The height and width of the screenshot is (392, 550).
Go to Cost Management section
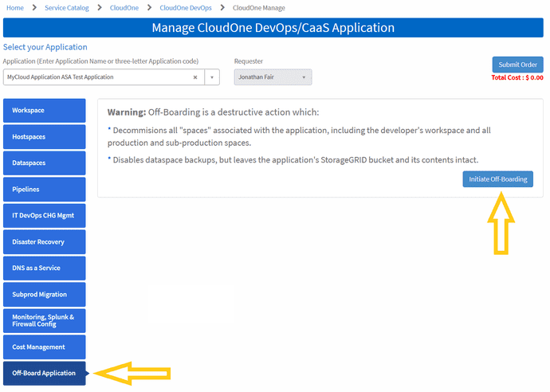pos(44,347)
